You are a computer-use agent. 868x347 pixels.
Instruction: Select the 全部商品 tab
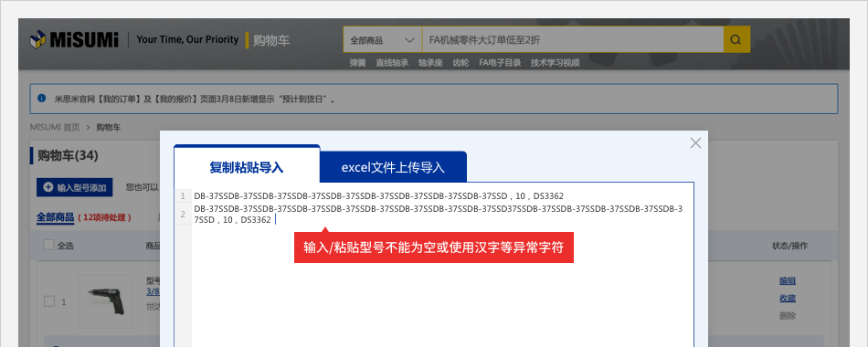[x=56, y=217]
